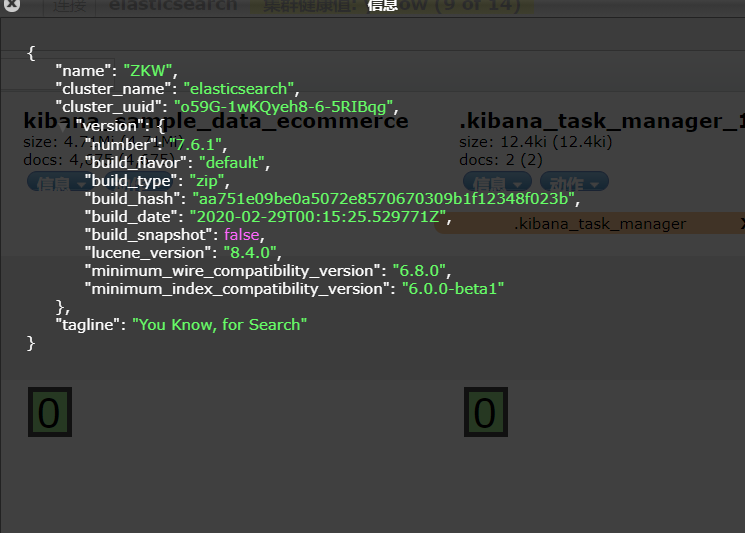Image resolution: width=745 pixels, height=533 pixels.
Task: Close the 信息 dialog with the X icon
Action: [x=12, y=4]
